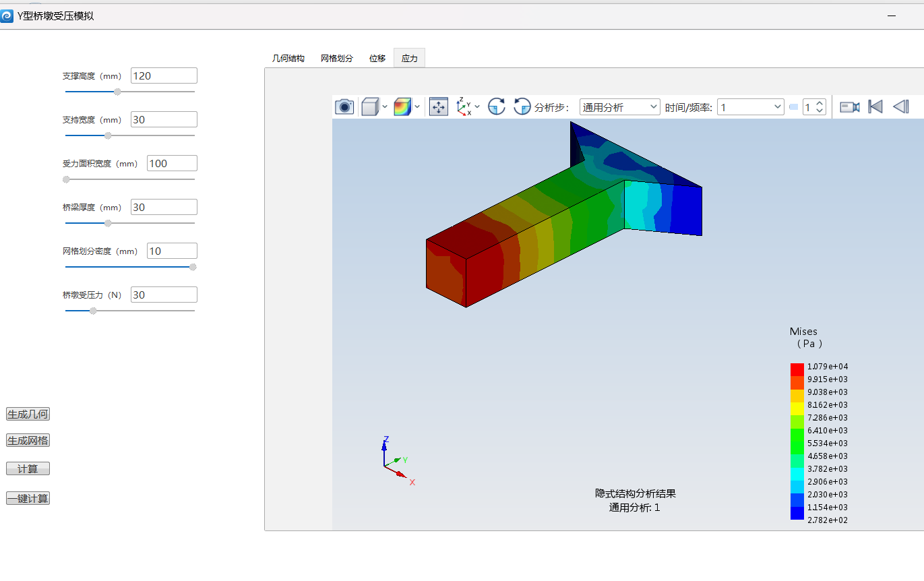Switch to the 位移 tab

(377, 59)
